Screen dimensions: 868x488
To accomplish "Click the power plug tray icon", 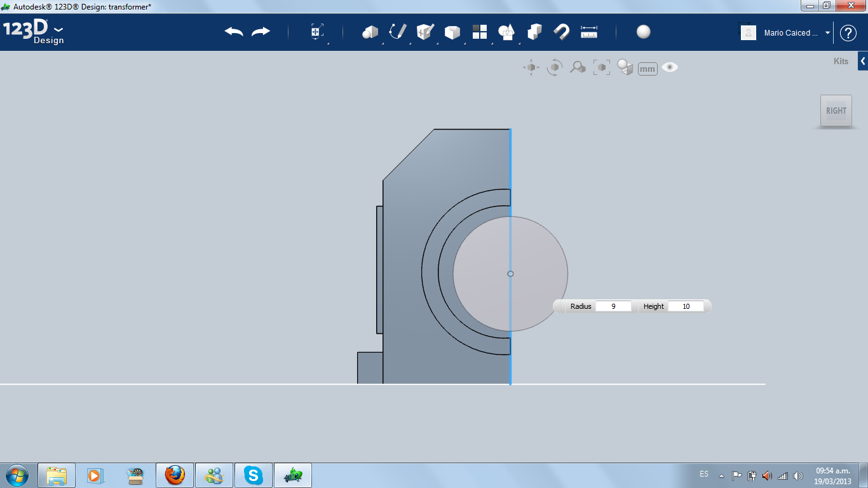I will 752,475.
